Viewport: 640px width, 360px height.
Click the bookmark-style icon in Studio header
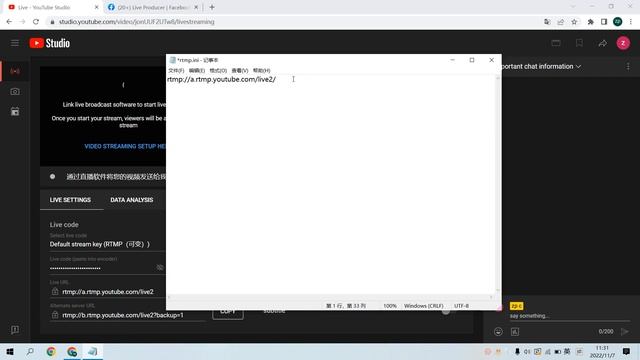(x=579, y=43)
